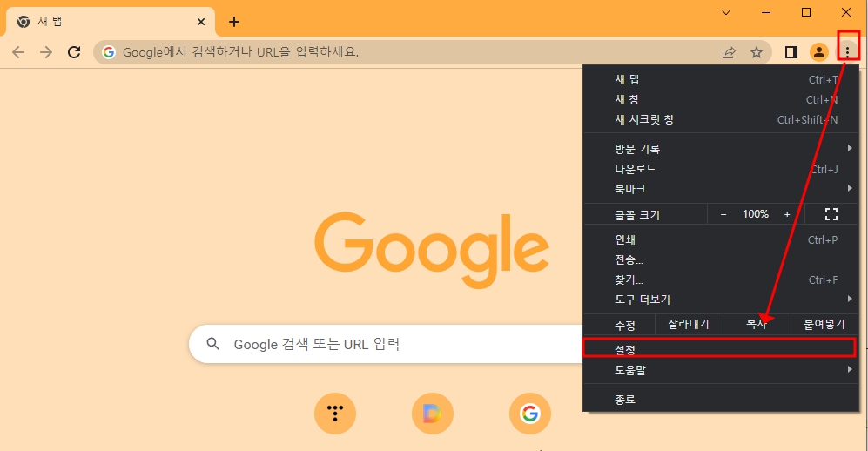Viewport: 868px width, 451px height.
Task: Click the tab search chevron icon
Action: point(726,12)
